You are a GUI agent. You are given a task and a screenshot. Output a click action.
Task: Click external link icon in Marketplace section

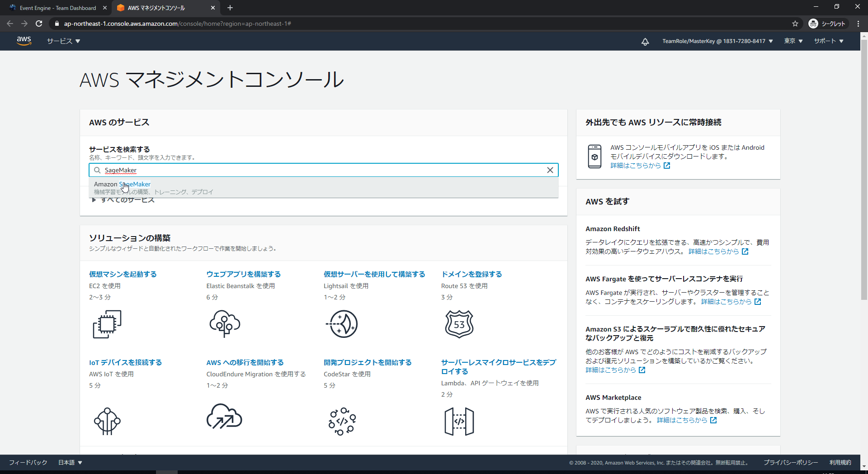713,420
